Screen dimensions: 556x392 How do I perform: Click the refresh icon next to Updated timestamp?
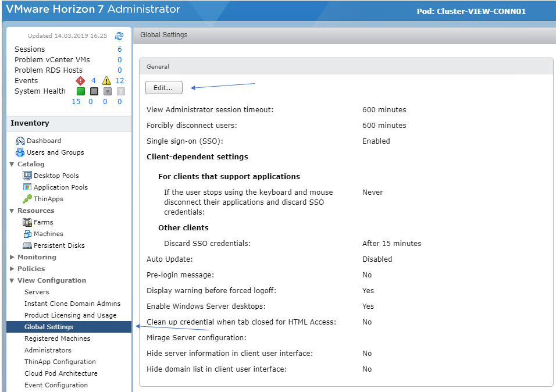pos(119,36)
